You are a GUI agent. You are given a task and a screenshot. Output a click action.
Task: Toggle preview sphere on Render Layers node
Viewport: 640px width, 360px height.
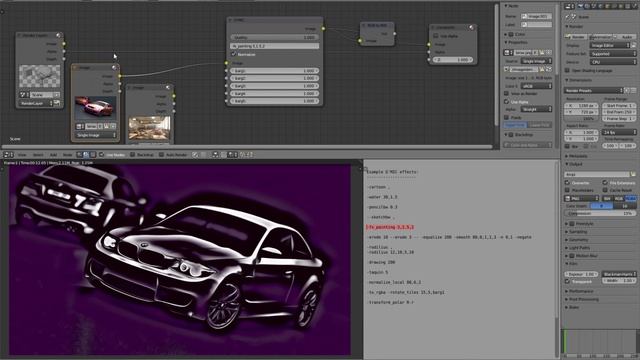click(x=59, y=36)
